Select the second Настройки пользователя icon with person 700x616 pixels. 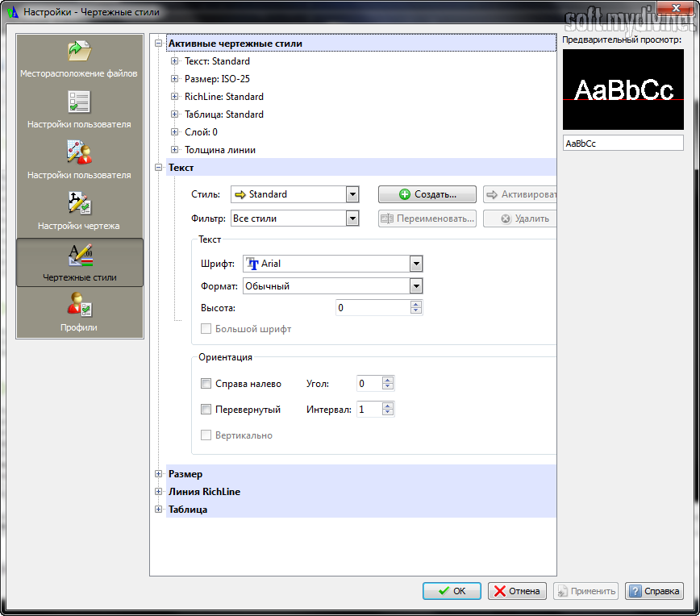click(79, 152)
